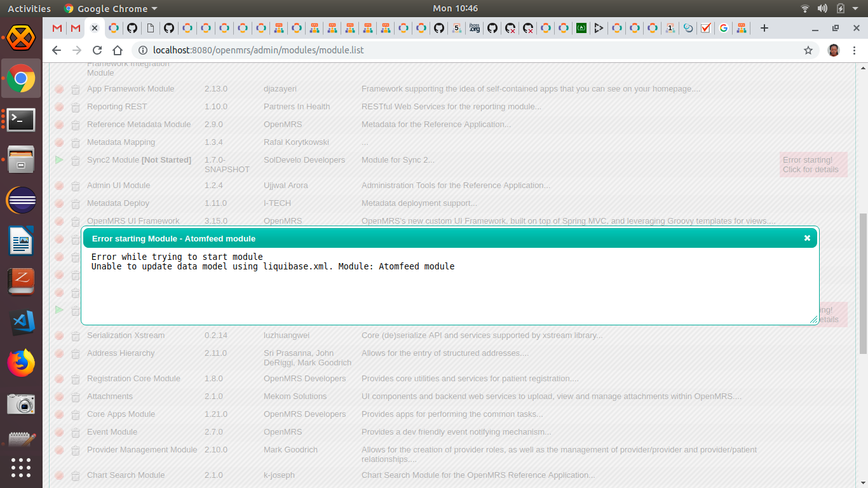Click the 'Unable to update data model' error text
868x488 pixels.
pyautogui.click(x=273, y=266)
